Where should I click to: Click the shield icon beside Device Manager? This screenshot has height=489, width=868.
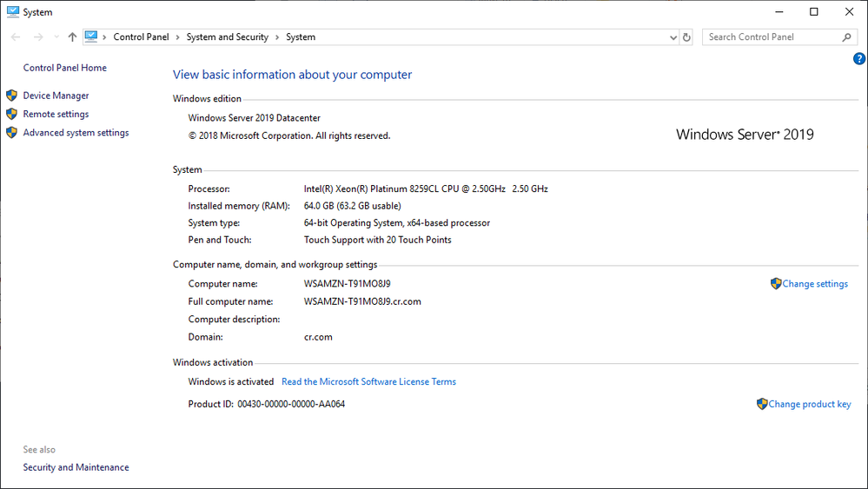tap(11, 96)
